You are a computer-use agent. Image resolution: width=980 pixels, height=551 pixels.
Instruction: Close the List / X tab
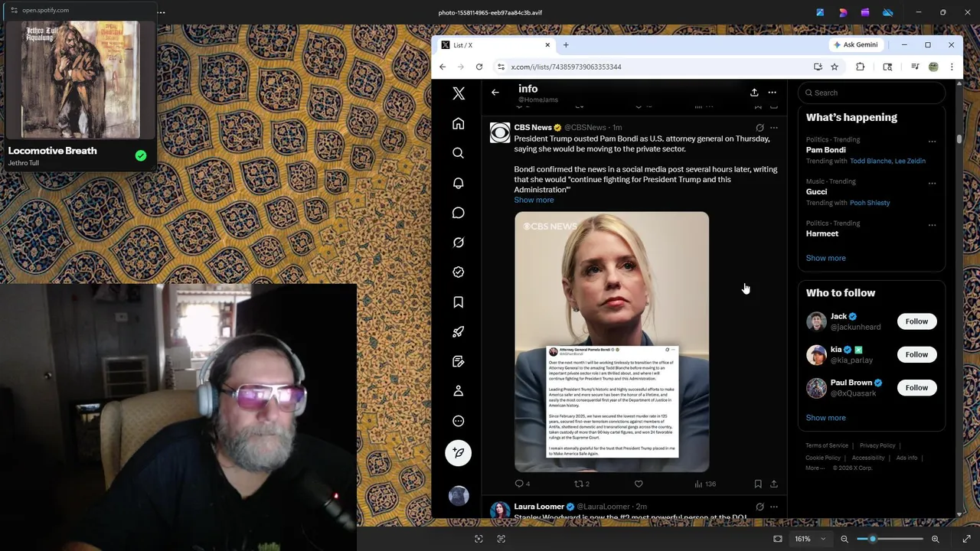547,45
